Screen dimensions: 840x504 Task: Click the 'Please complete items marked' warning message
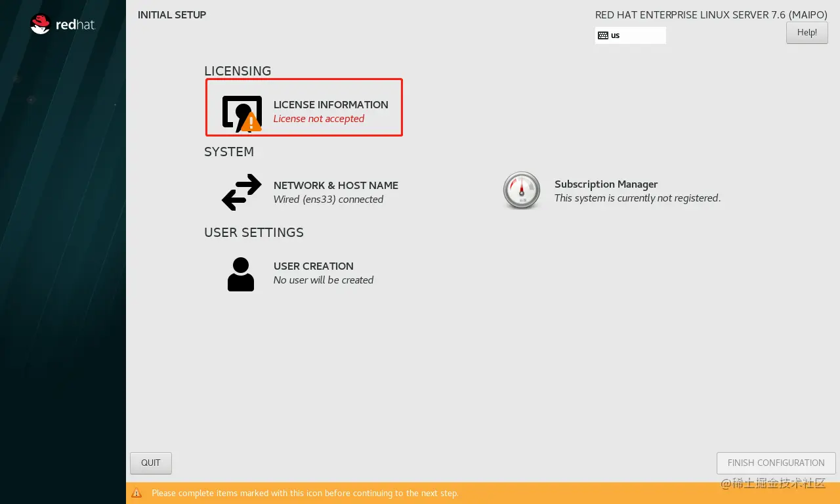pyautogui.click(x=305, y=493)
